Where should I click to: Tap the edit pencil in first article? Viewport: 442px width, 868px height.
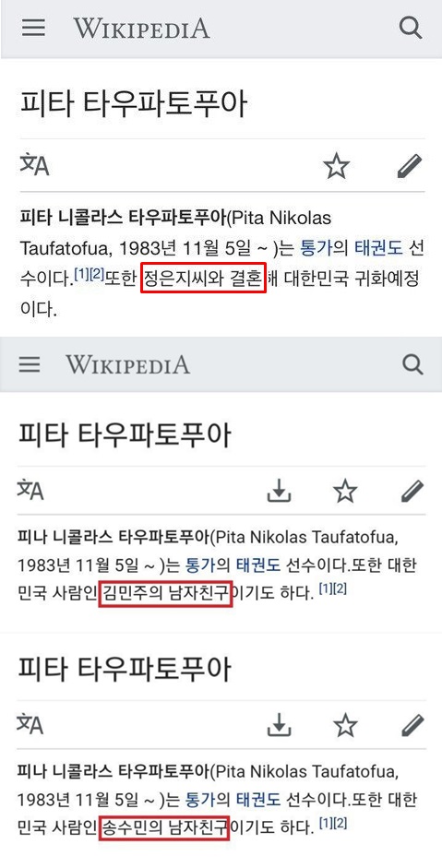[x=410, y=166]
